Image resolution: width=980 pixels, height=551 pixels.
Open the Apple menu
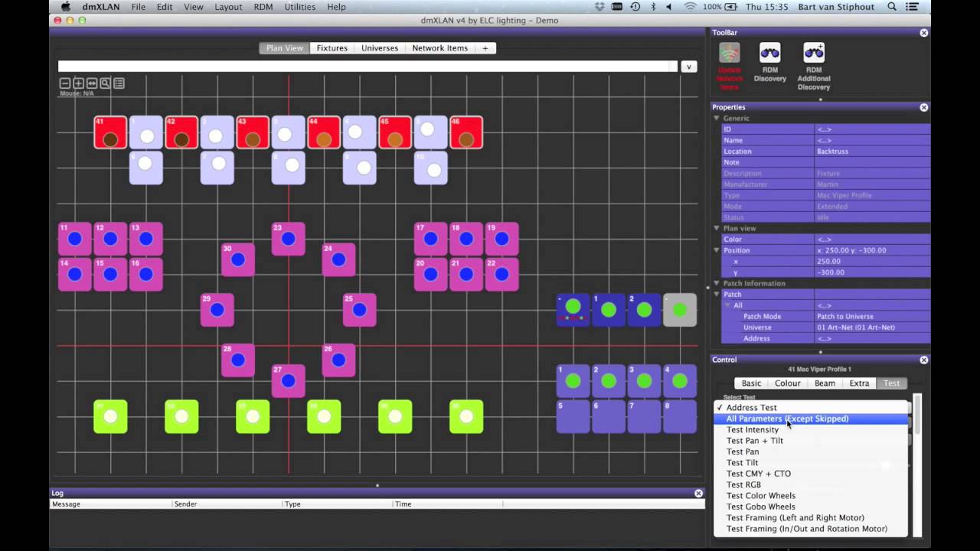coord(66,7)
